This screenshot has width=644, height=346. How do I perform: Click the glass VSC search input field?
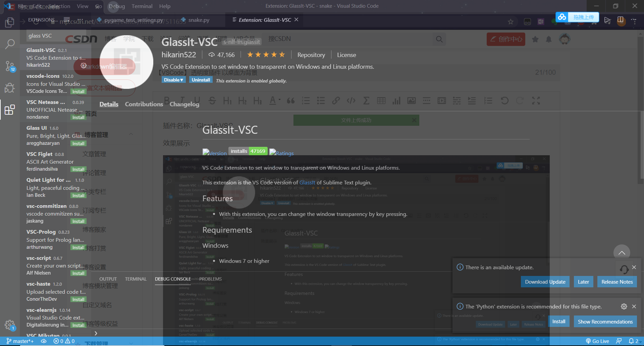[55, 36]
